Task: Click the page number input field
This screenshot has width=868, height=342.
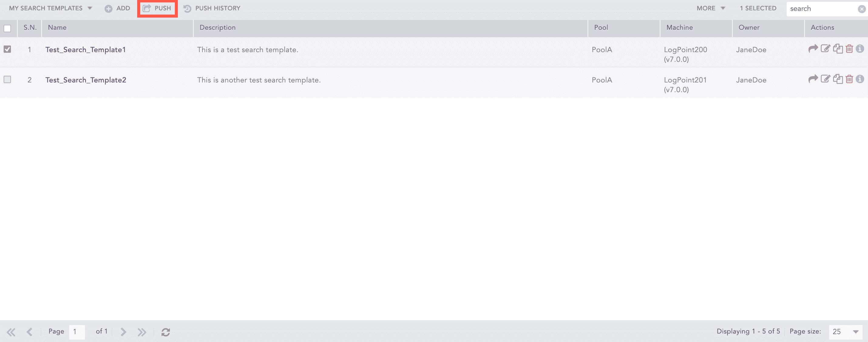Action: (x=76, y=332)
